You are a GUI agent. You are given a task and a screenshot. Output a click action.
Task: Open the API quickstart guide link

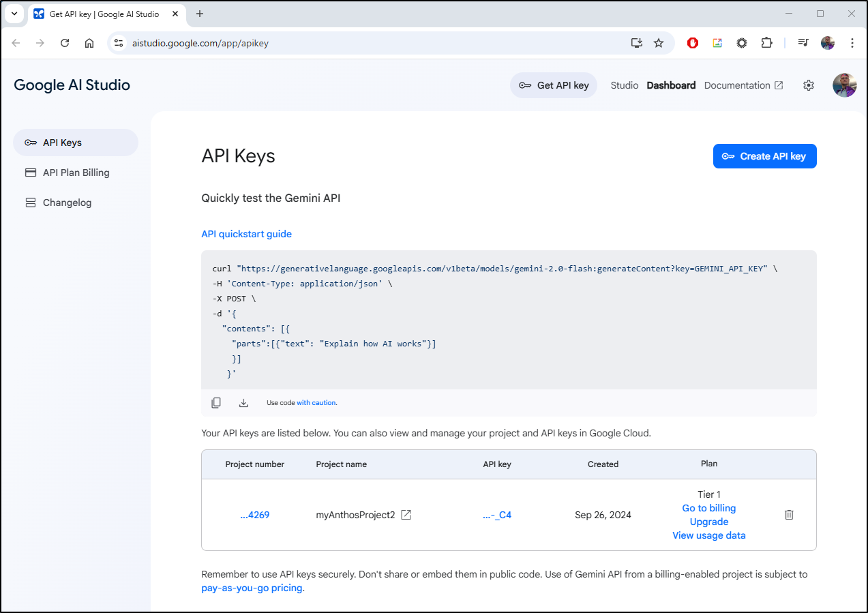pos(246,234)
